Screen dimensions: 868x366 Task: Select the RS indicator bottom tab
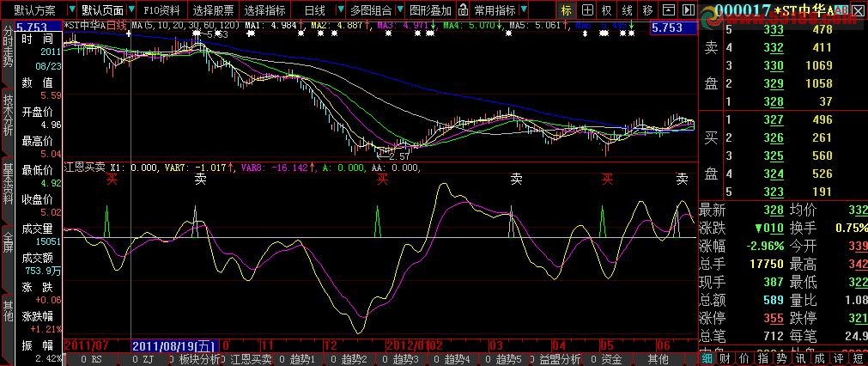click(x=91, y=359)
